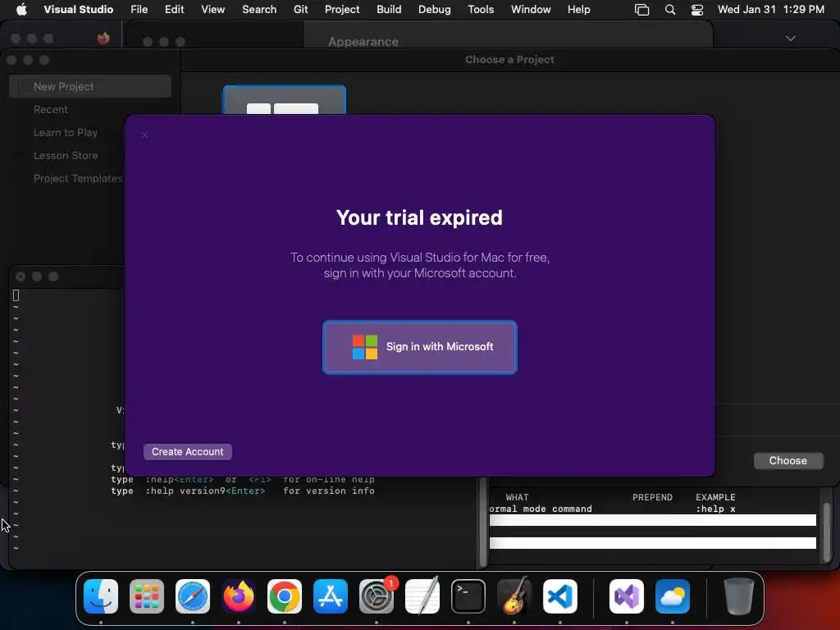The height and width of the screenshot is (630, 840).
Task: Open the Project menu
Action: (x=342, y=10)
